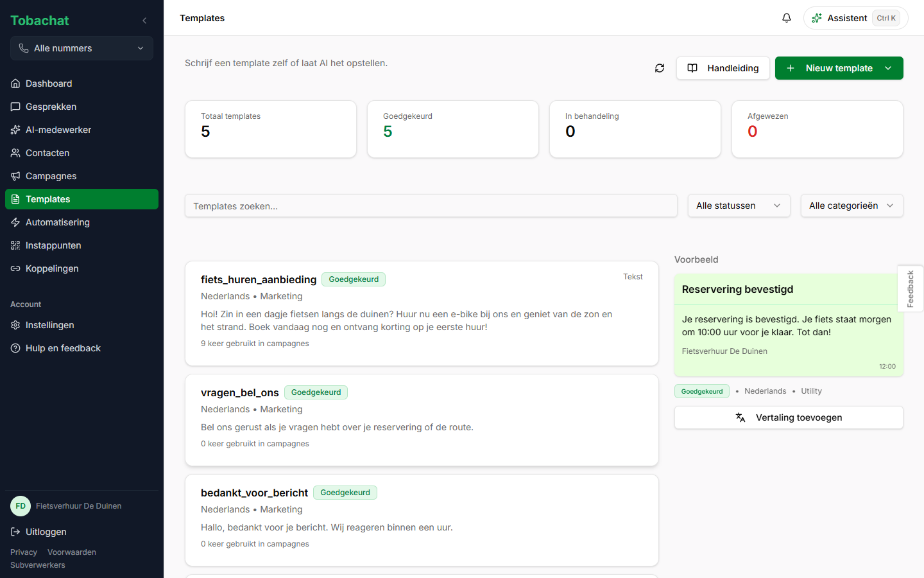This screenshot has width=924, height=578.
Task: Select the vragen_bel_ons template
Action: click(x=422, y=420)
